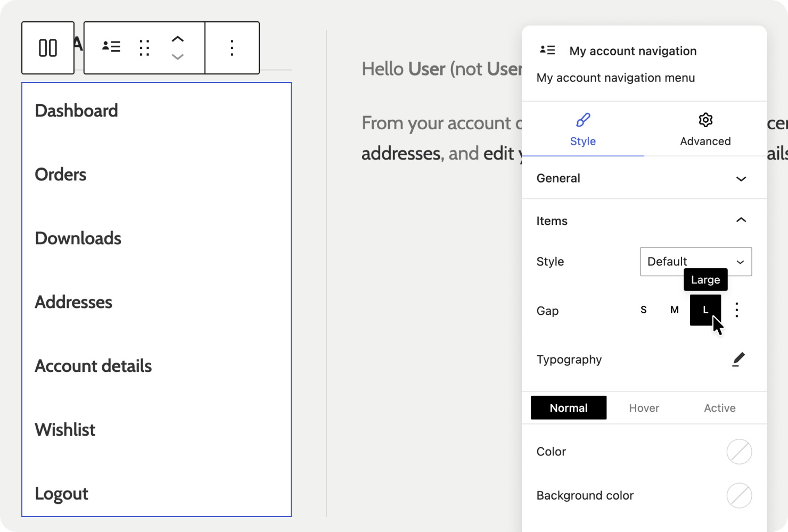The width and height of the screenshot is (788, 532).
Task: Edit Typography with the pencil icon
Action: click(738, 360)
